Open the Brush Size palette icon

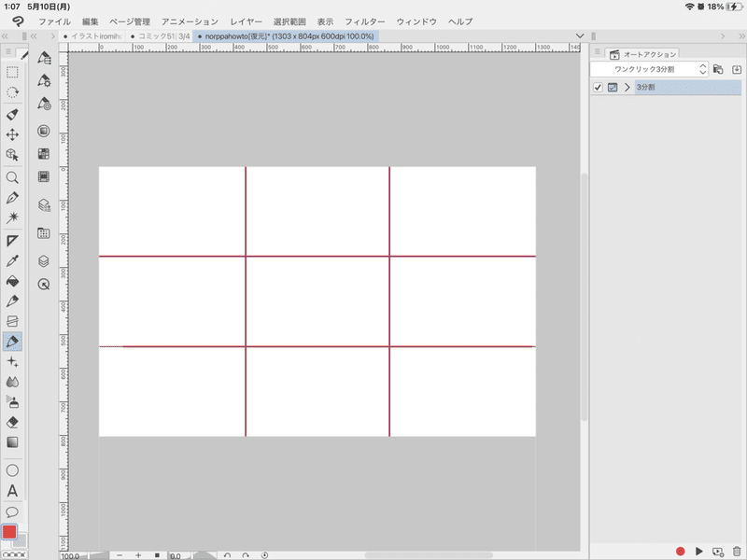coord(44,104)
